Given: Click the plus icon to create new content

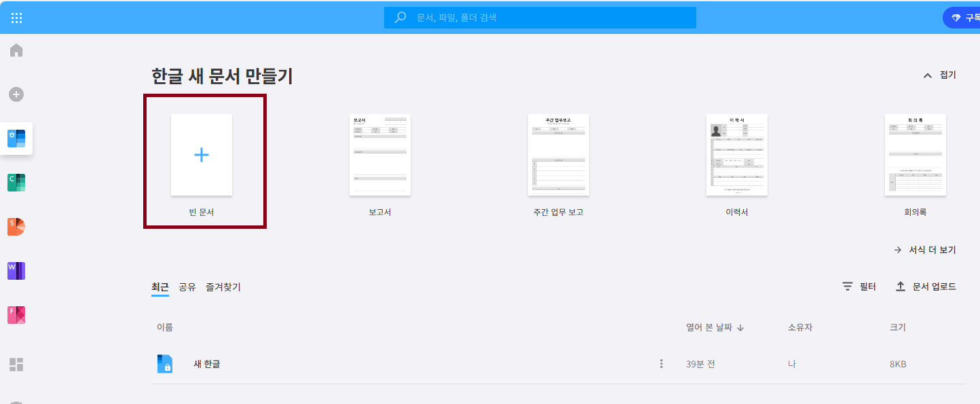Looking at the screenshot, I should click(16, 94).
